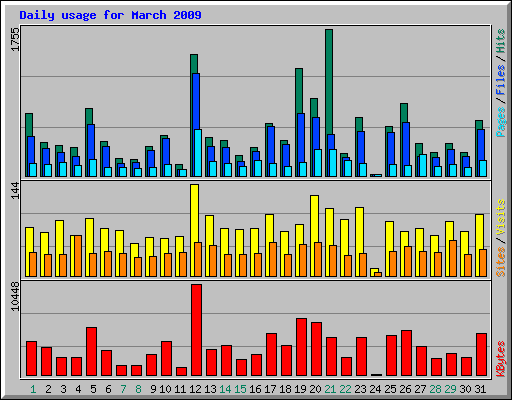
Task: Click the 144 visits axis value
Action: click(x=15, y=191)
